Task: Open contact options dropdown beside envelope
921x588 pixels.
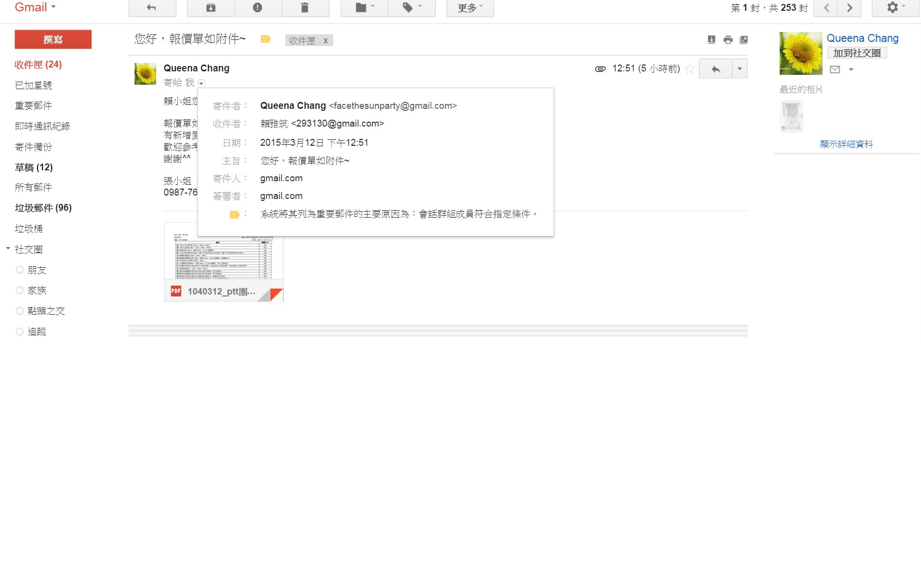Action: pyautogui.click(x=851, y=69)
